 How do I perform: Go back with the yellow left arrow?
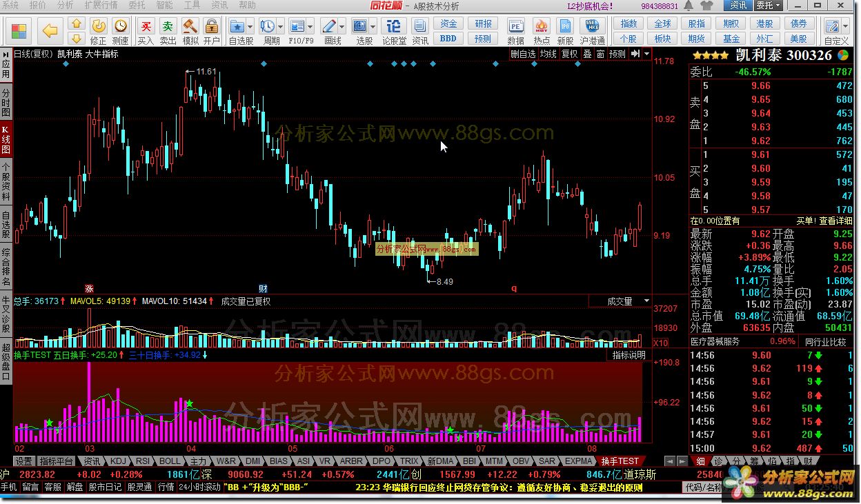point(50,30)
